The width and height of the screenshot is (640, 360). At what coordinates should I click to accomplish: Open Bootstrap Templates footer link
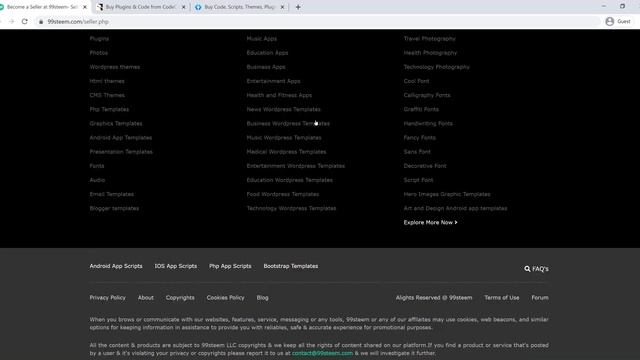click(x=291, y=266)
